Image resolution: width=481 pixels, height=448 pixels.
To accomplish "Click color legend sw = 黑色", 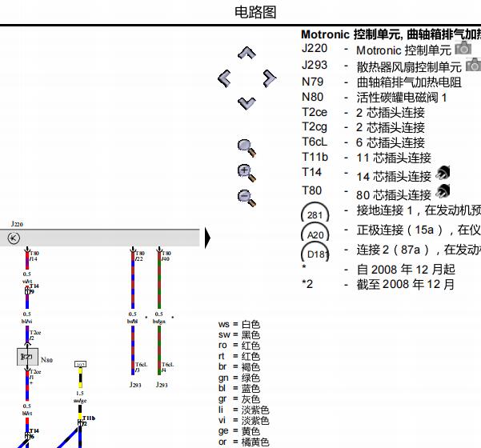I will [239, 335].
